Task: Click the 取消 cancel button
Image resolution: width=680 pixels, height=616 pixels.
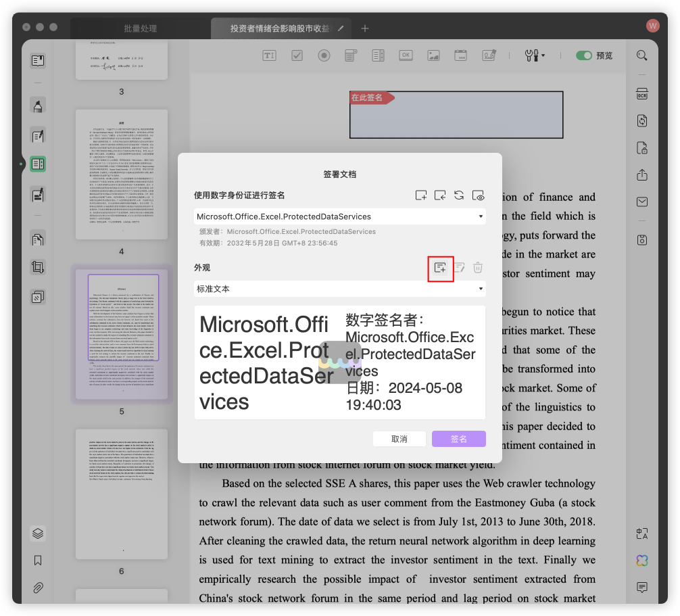Action: click(399, 439)
